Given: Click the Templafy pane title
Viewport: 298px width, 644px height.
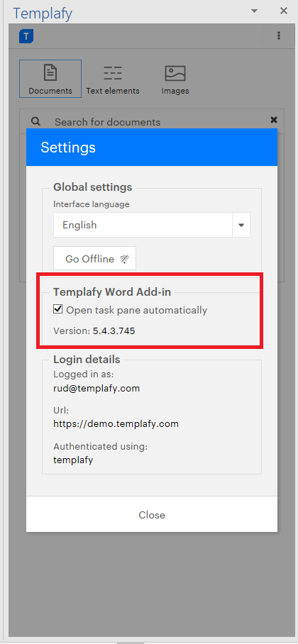Looking at the screenshot, I should coord(43,13).
